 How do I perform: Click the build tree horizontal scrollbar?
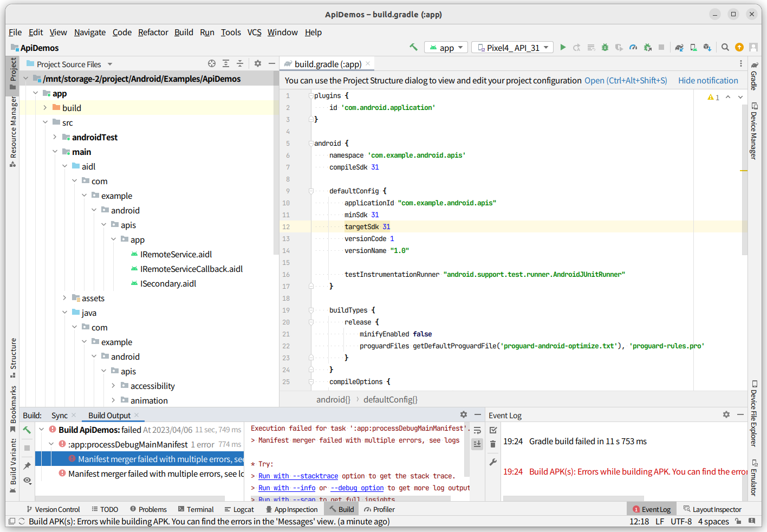130,498
